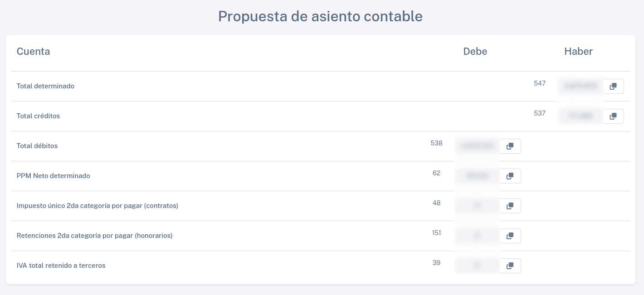Copy the Total débitos value
This screenshot has height=295, width=644.
tap(510, 146)
